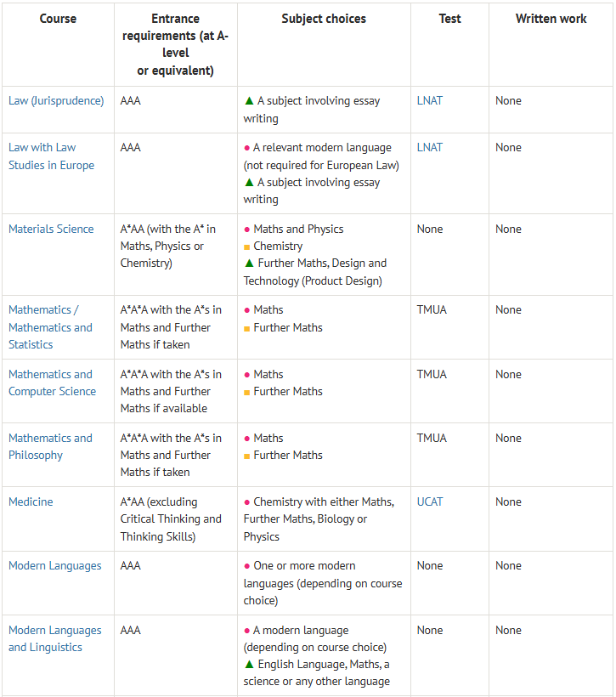Go to Mathematics and Computer Science

coord(51,382)
